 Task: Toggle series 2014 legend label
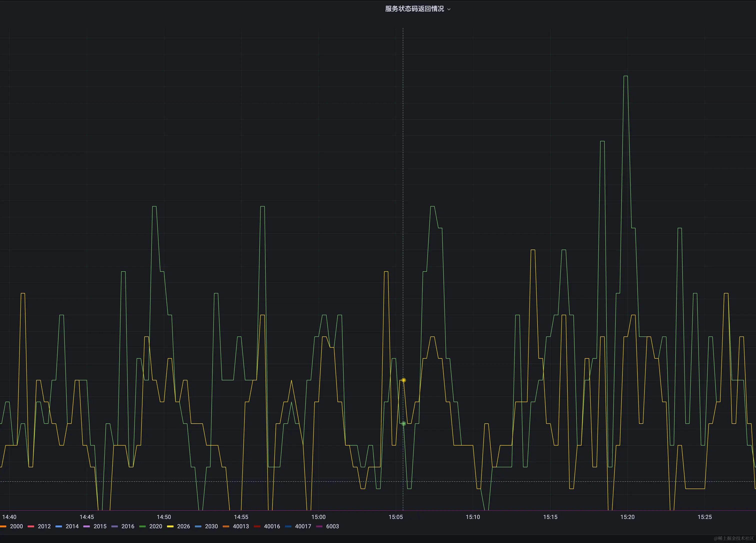[x=72, y=526]
